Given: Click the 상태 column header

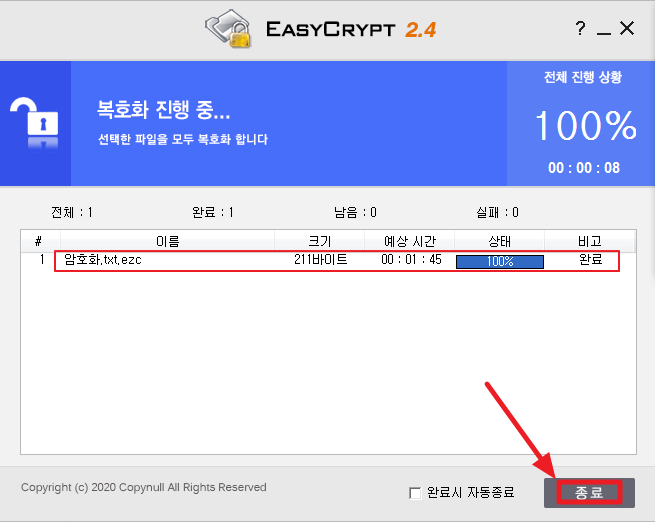Looking at the screenshot, I should point(499,241).
